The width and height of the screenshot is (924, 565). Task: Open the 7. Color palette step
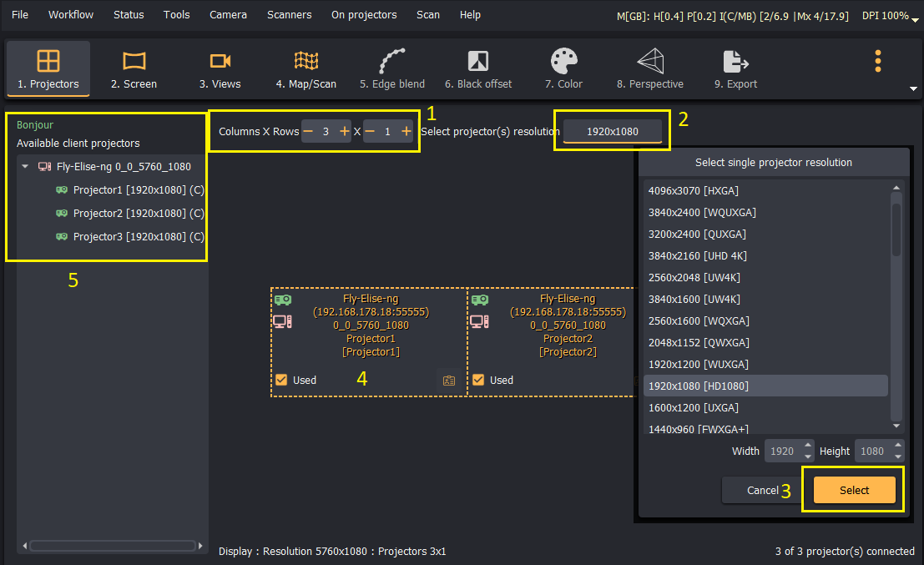tap(563, 68)
